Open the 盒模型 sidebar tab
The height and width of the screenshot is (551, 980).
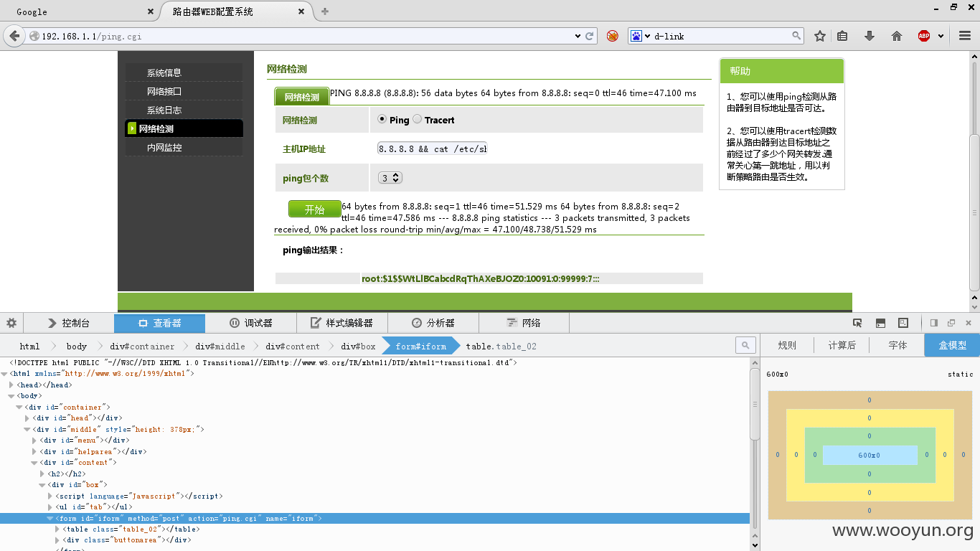click(x=952, y=345)
